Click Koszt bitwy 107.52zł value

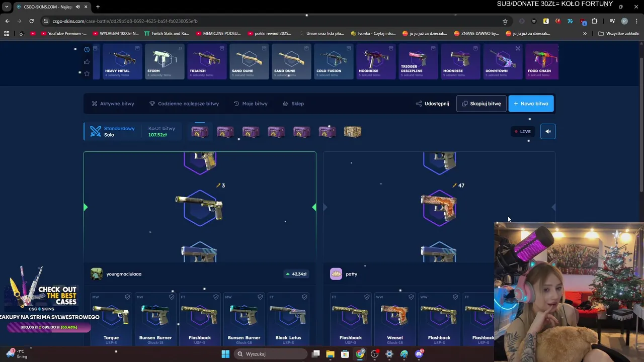point(157,135)
